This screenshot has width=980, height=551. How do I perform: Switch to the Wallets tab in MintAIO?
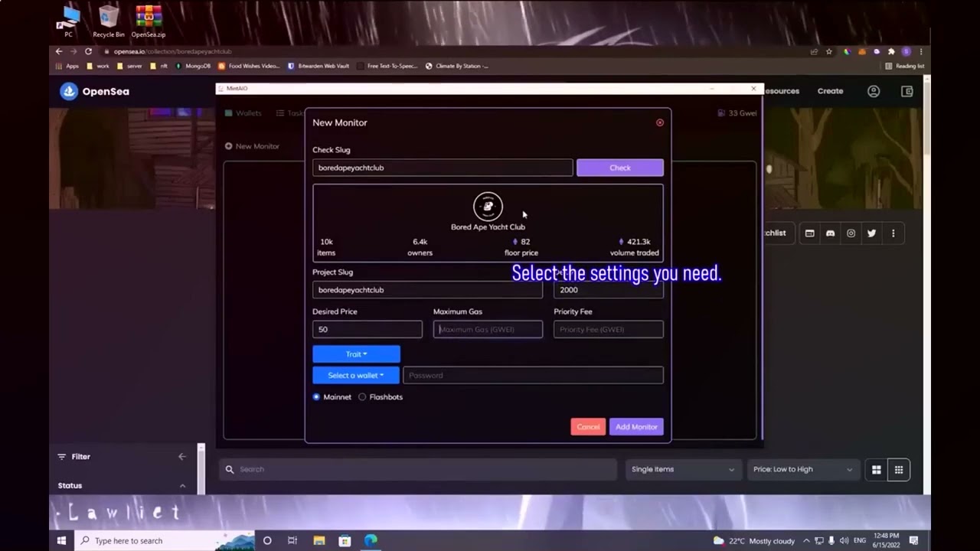(x=243, y=113)
